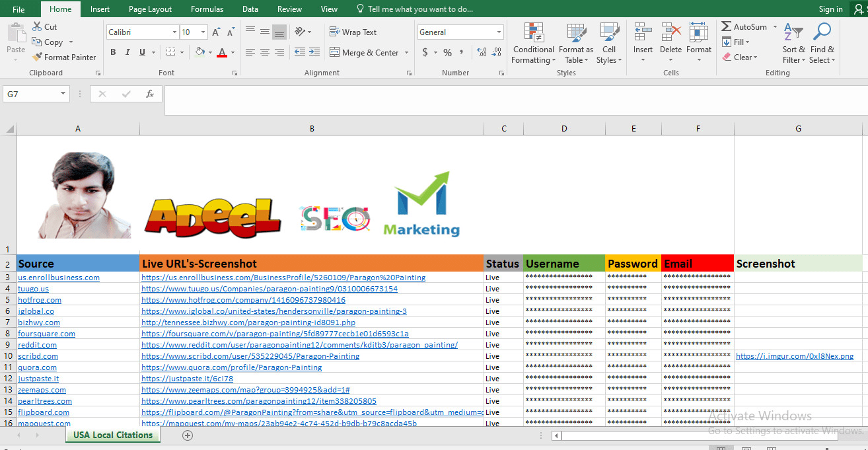Apply the Percent Style format
The width and height of the screenshot is (868, 450).
(x=447, y=51)
